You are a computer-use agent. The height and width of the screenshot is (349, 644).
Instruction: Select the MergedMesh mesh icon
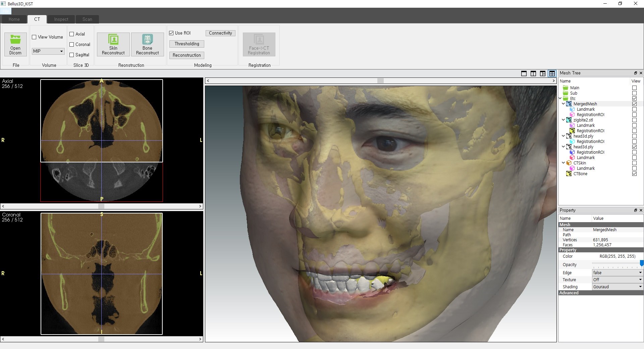coord(569,104)
